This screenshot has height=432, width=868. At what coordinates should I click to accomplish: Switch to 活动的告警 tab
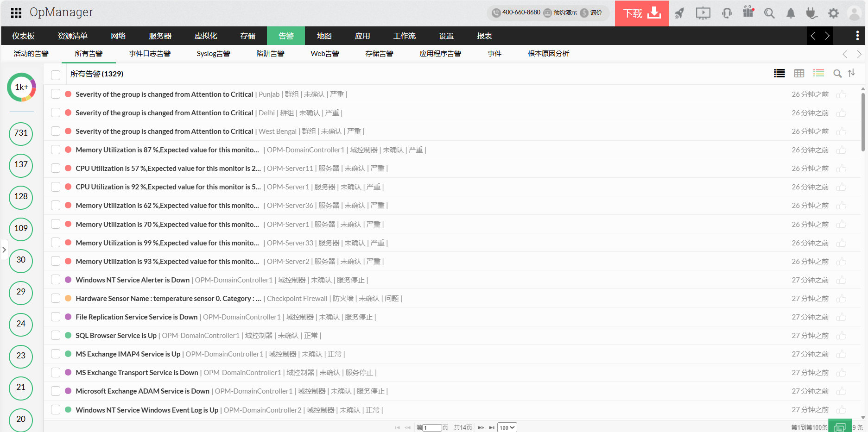[31, 54]
